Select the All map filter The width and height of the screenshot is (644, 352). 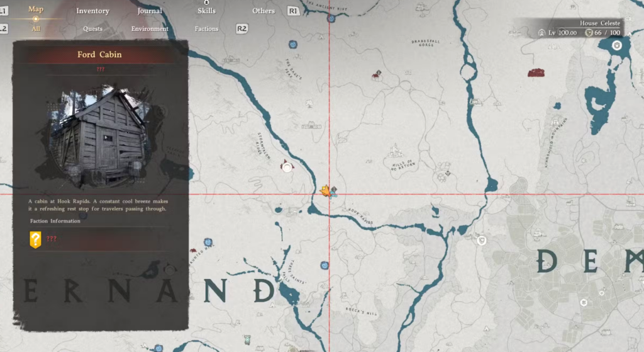click(35, 29)
